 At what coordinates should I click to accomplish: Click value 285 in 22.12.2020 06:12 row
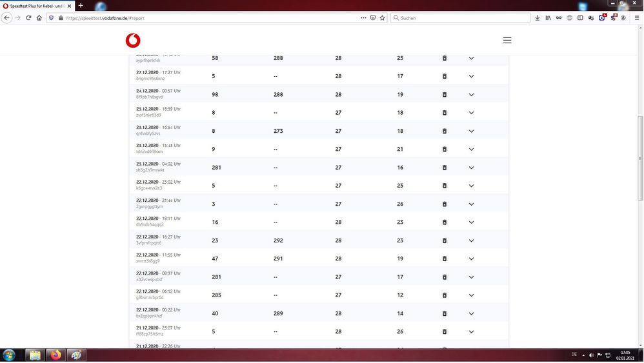pyautogui.click(x=216, y=295)
